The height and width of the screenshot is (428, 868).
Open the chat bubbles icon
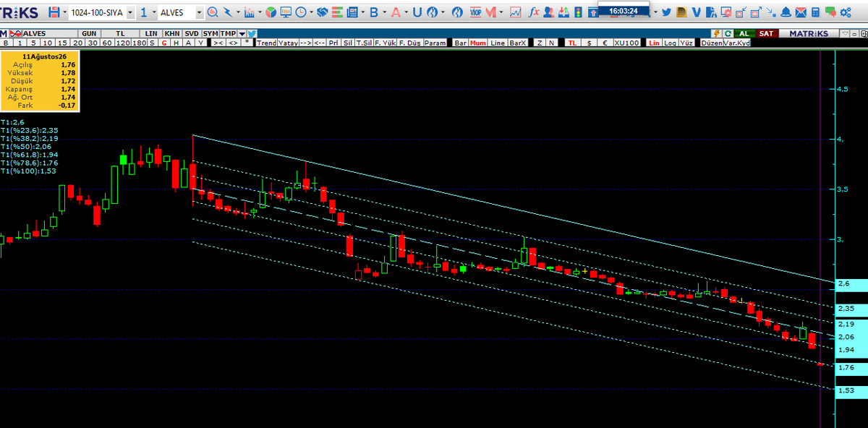tap(830, 12)
